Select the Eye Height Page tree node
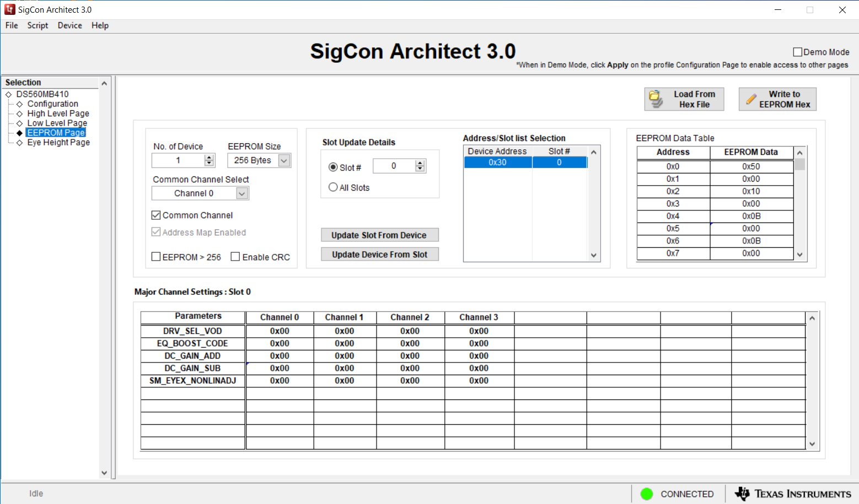This screenshot has height=504, width=859. coord(58,142)
